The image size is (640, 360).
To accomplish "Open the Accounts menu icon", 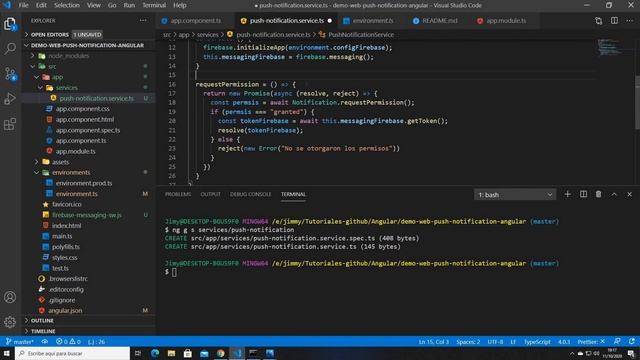I will click(x=10, y=297).
